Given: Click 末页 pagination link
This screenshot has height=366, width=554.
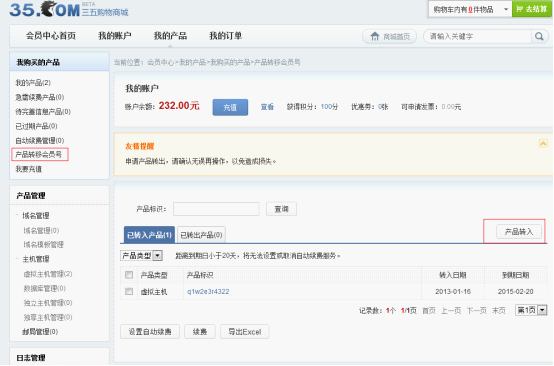Looking at the screenshot, I should tap(499, 311).
